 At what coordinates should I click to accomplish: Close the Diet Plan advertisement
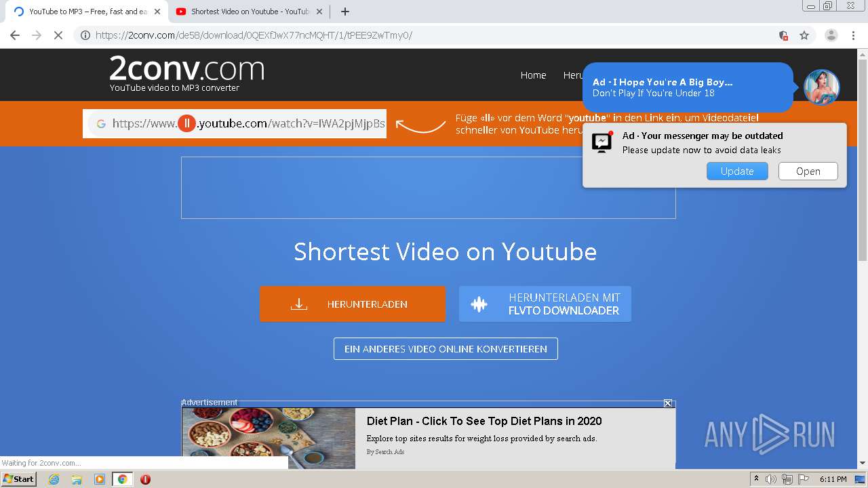coord(668,403)
